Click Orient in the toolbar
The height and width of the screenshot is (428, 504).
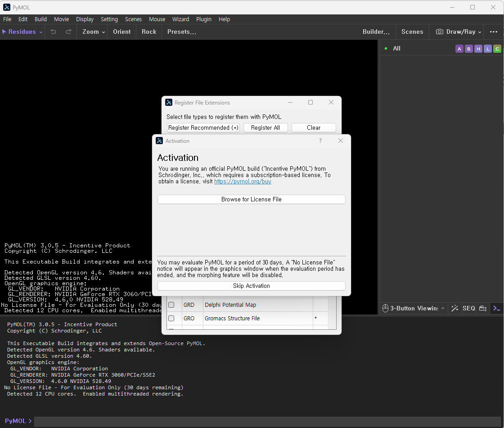point(122,32)
